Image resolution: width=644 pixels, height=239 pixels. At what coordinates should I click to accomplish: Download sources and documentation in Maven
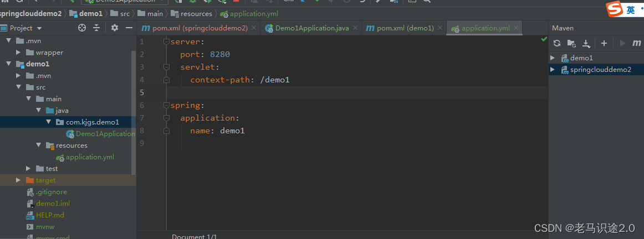click(x=586, y=43)
